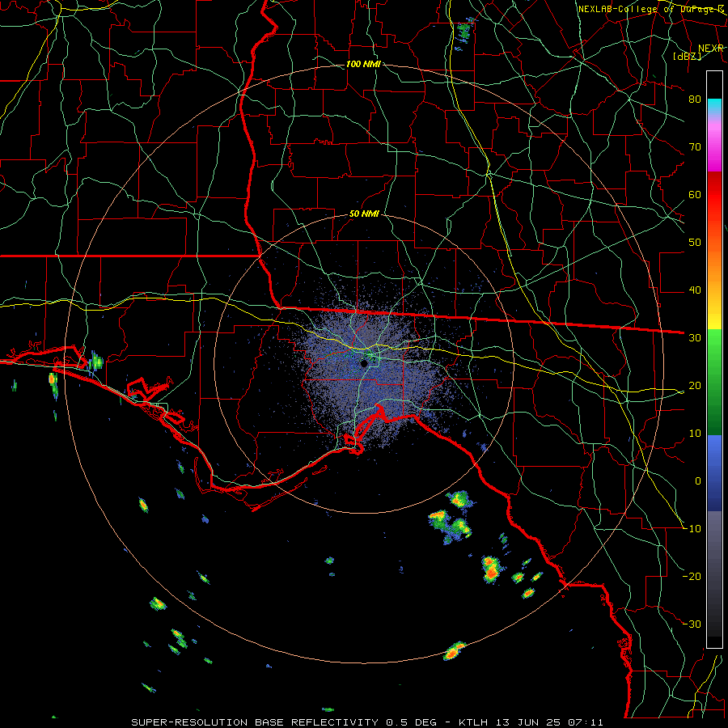Click the 60 value on dBZ scale
The width and height of the screenshot is (728, 728).
[x=695, y=195]
